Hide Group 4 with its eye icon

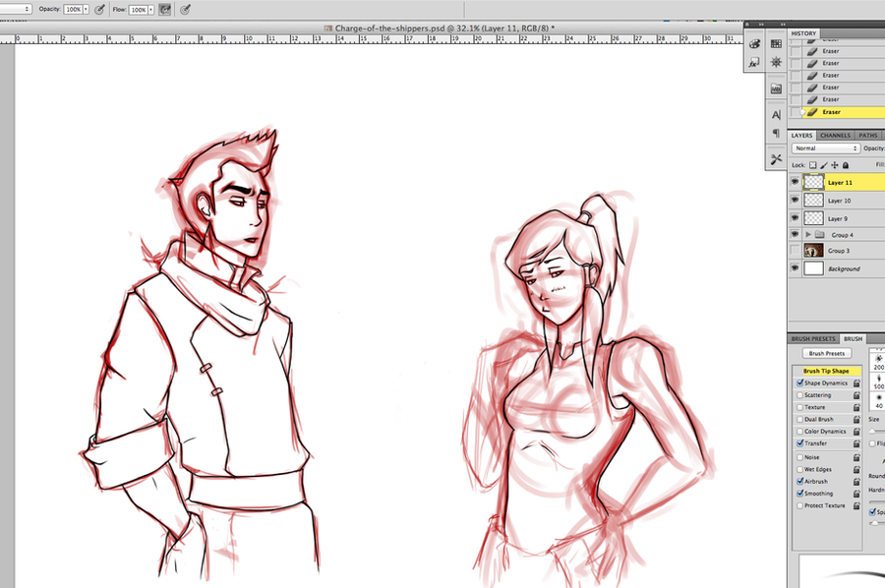(795, 234)
